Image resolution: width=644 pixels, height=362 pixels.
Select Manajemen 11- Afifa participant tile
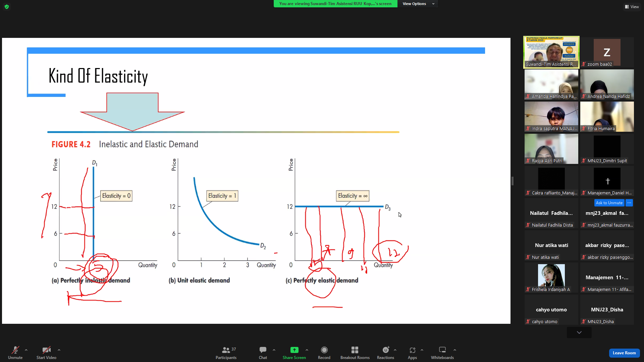click(607, 278)
